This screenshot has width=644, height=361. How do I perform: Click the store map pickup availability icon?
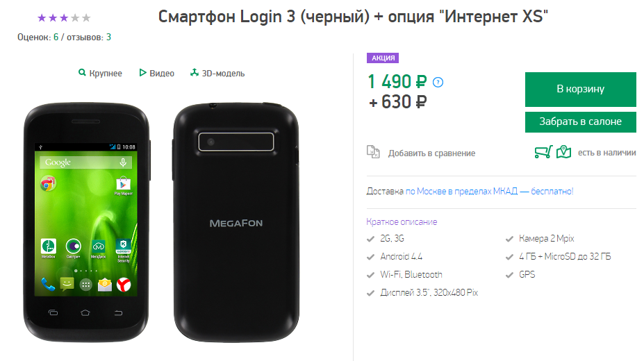coord(563,152)
